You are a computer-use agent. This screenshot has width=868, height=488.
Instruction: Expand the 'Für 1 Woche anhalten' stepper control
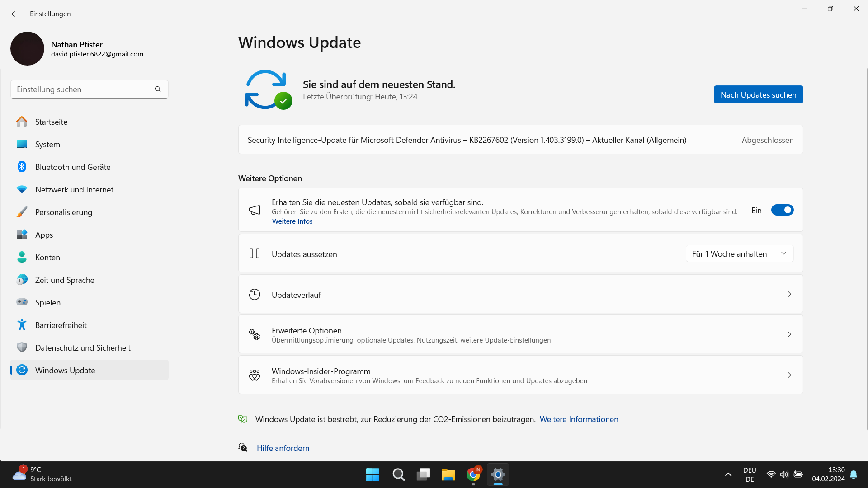[x=783, y=253]
